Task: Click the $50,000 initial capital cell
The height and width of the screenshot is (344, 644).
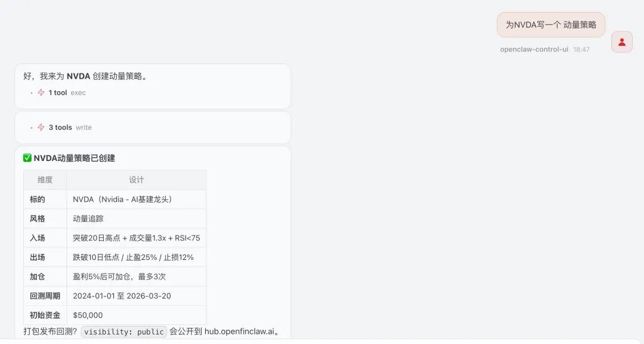Action: coord(88,315)
